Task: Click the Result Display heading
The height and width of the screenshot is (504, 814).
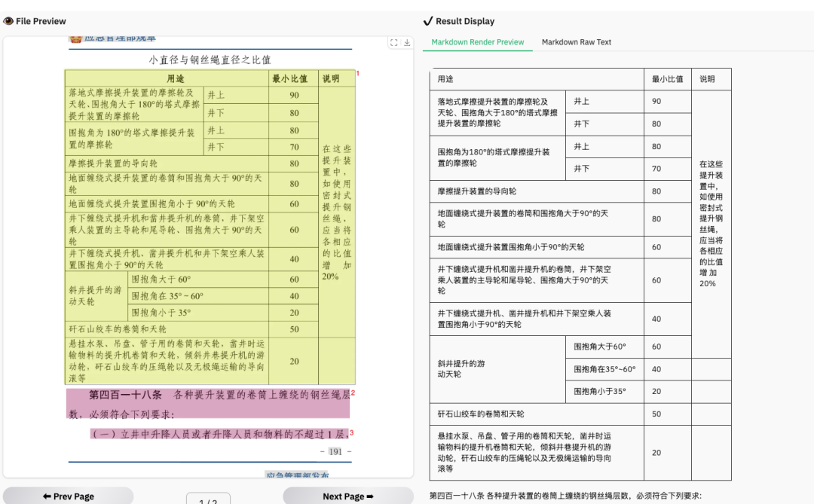Action: click(465, 21)
